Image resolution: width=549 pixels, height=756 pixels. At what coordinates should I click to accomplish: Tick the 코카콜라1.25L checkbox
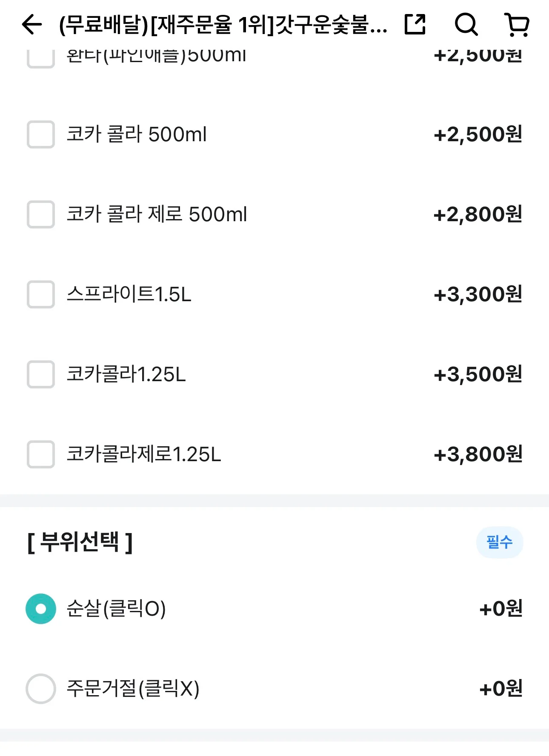coord(41,374)
